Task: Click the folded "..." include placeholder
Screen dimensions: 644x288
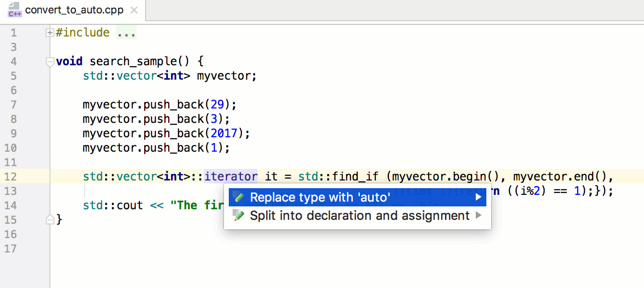Action: coord(126,33)
